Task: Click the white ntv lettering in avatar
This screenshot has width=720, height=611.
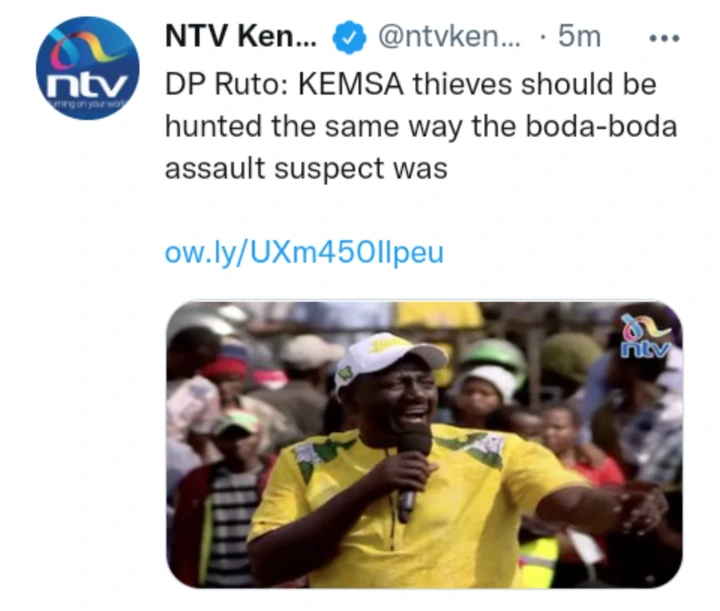Action: (x=88, y=85)
